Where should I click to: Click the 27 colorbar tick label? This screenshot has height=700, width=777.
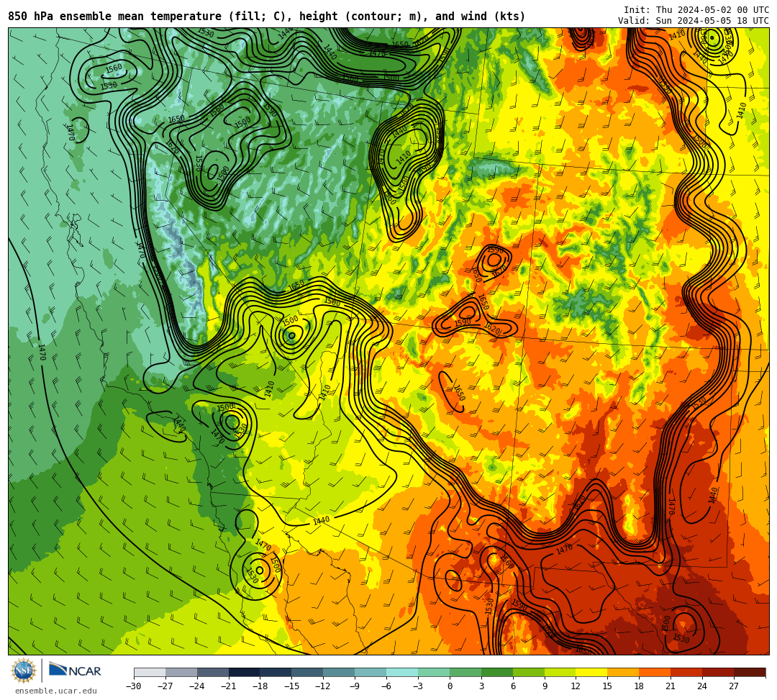pos(735,686)
